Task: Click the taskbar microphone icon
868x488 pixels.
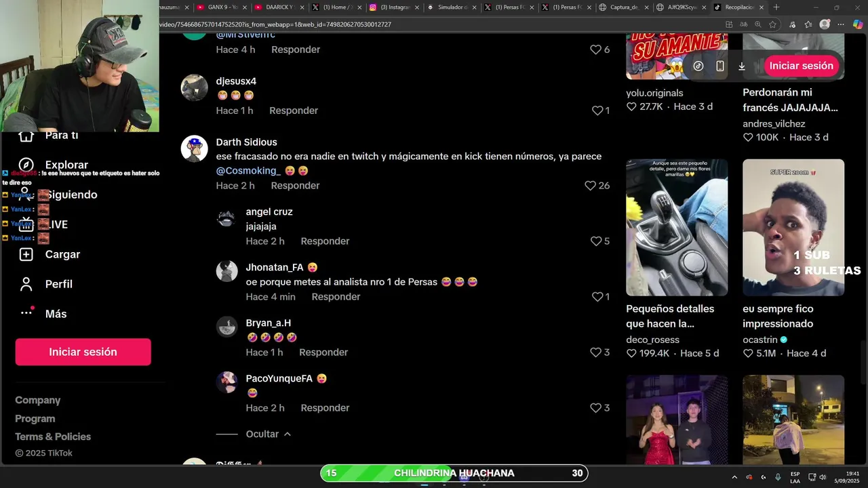Action: point(778,477)
